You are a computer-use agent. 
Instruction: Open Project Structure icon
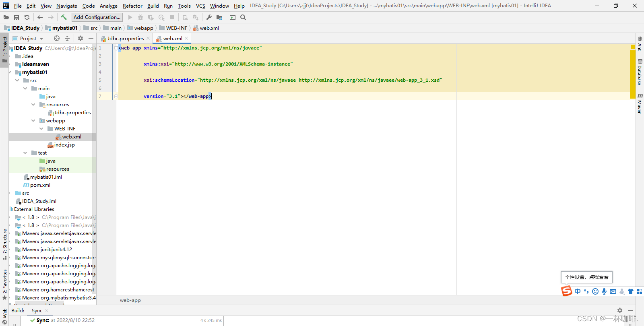click(219, 17)
